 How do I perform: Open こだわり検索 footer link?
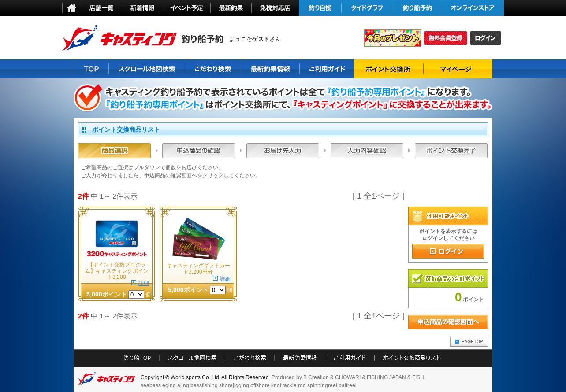click(x=250, y=358)
